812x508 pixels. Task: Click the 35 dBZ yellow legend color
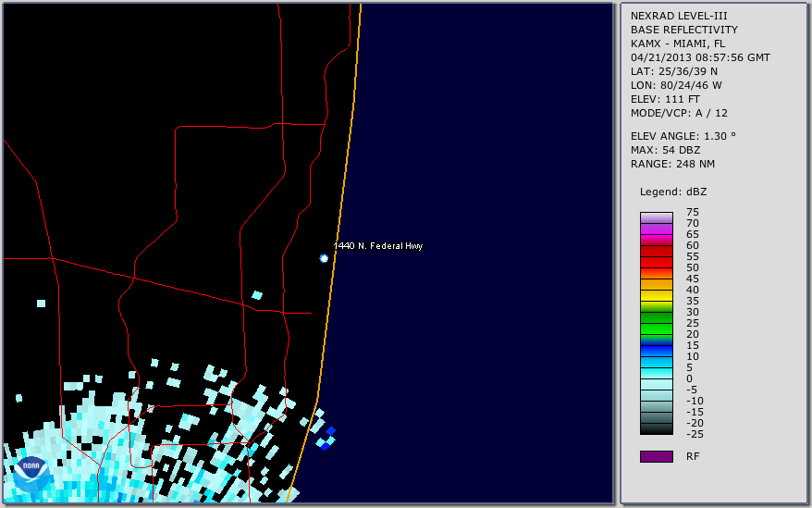(x=656, y=295)
